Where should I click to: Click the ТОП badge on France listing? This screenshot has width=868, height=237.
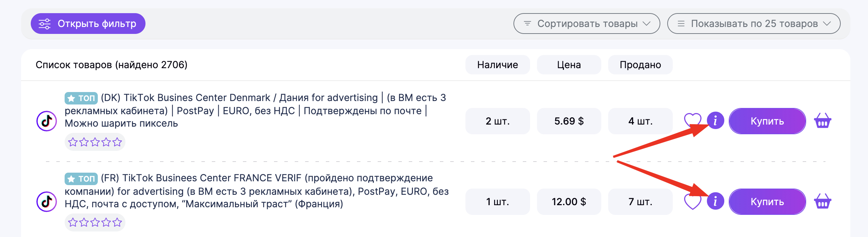81,179
